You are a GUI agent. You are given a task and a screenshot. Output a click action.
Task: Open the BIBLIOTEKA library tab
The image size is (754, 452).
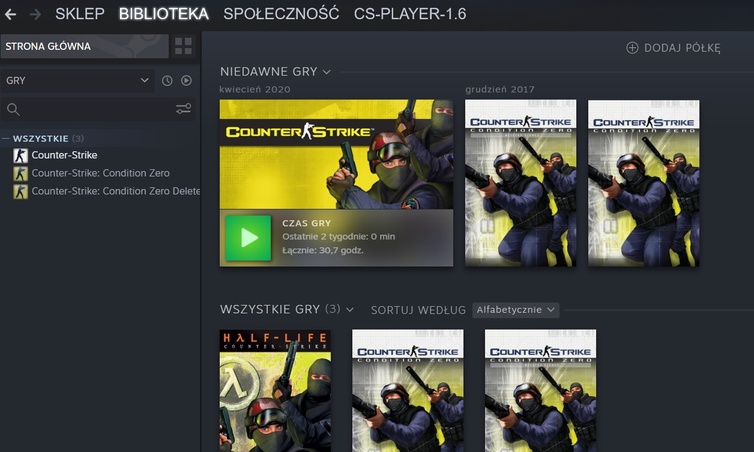click(163, 14)
